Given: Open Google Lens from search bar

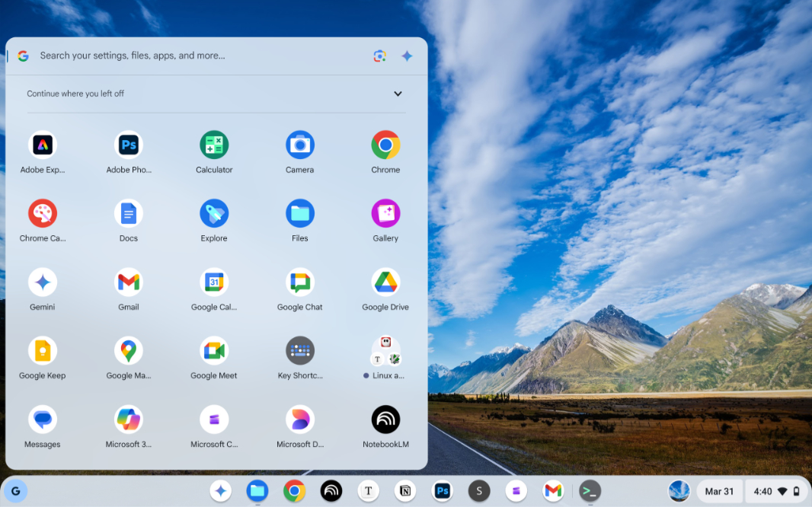Looking at the screenshot, I should tap(379, 56).
